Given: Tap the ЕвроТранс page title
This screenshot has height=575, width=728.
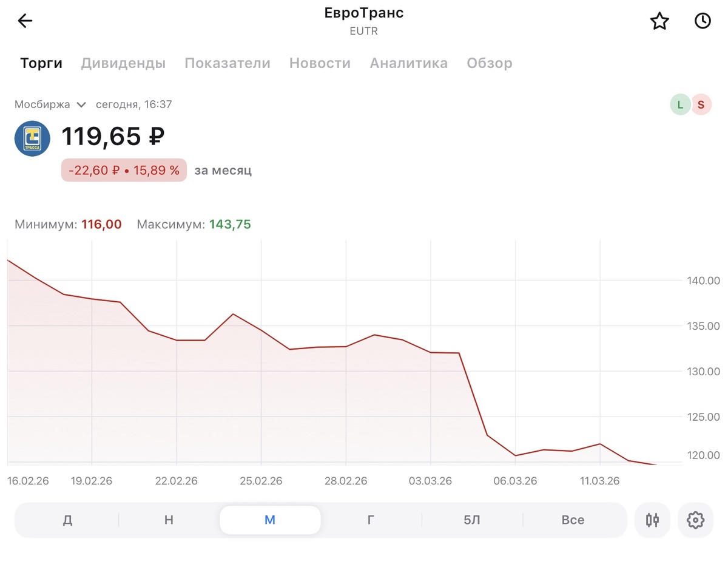Looking at the screenshot, I should (364, 13).
